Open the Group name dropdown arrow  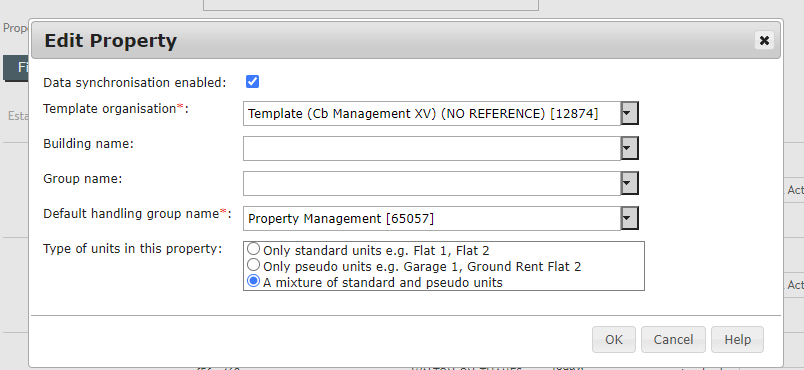[x=629, y=183]
